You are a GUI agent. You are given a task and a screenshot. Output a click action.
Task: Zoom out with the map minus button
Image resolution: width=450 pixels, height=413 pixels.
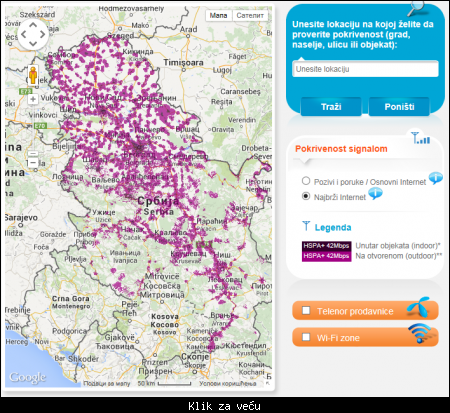33,163
